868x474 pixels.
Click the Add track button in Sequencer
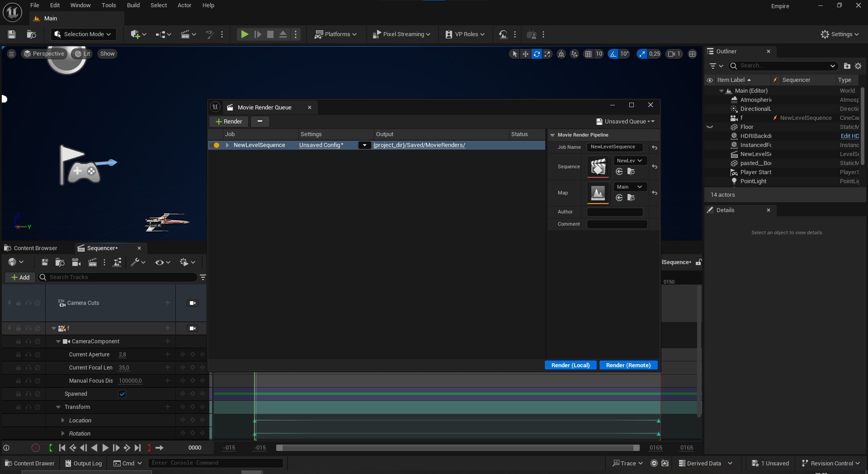point(20,277)
